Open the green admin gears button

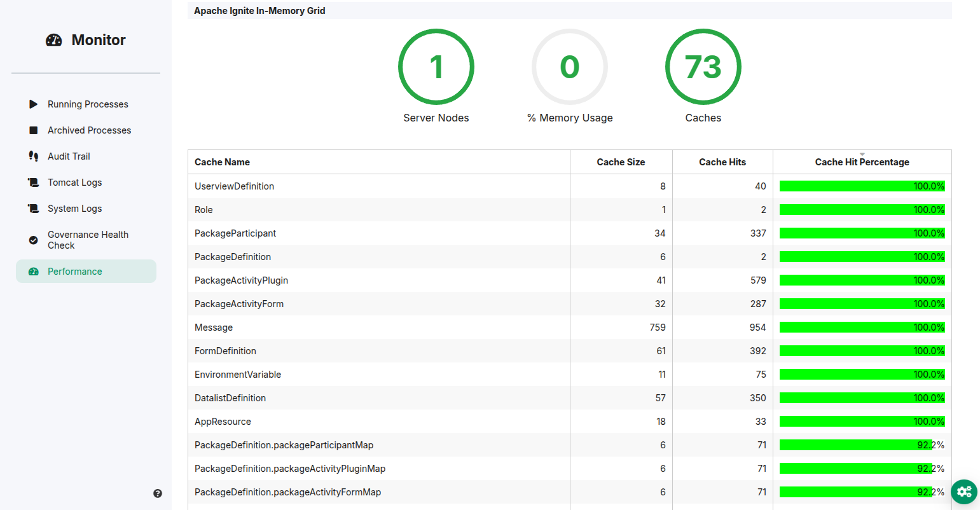964,492
